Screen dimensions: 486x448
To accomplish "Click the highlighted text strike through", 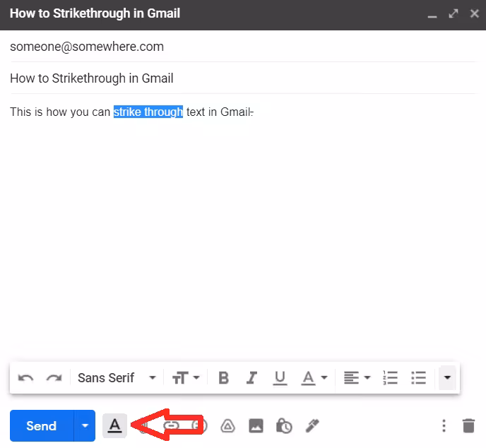I will (148, 112).
